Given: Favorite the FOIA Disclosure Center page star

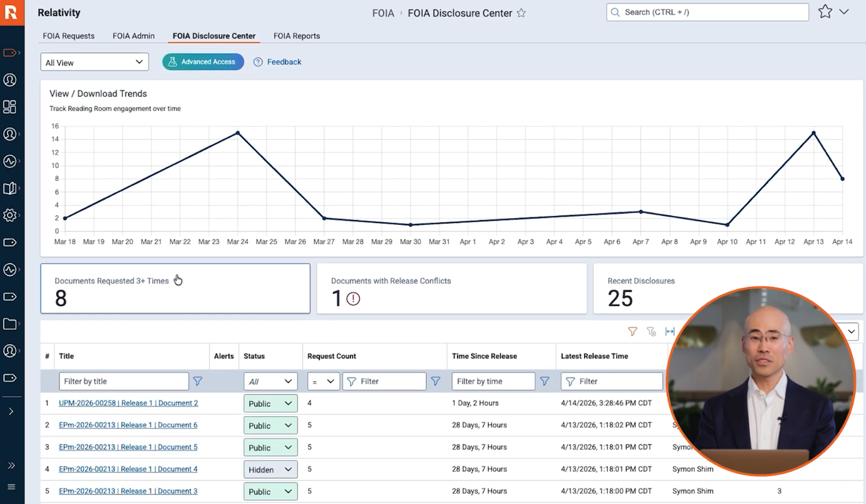Looking at the screenshot, I should coord(522,13).
